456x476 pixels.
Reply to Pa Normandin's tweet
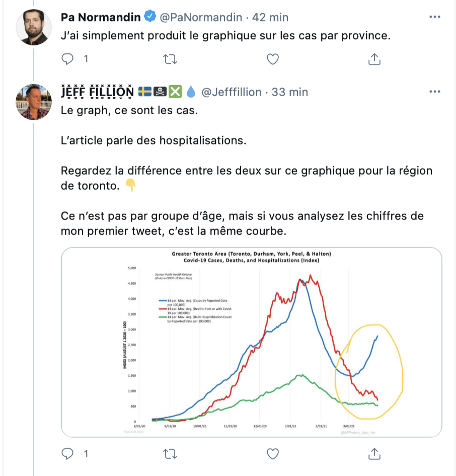pos(67,59)
